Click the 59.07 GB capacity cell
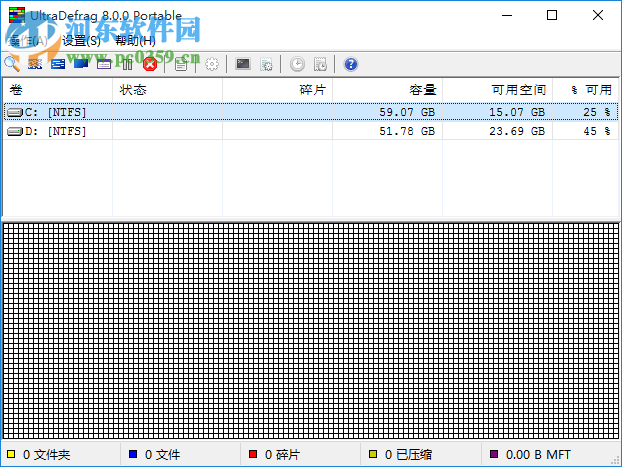622x467 pixels. click(x=407, y=112)
